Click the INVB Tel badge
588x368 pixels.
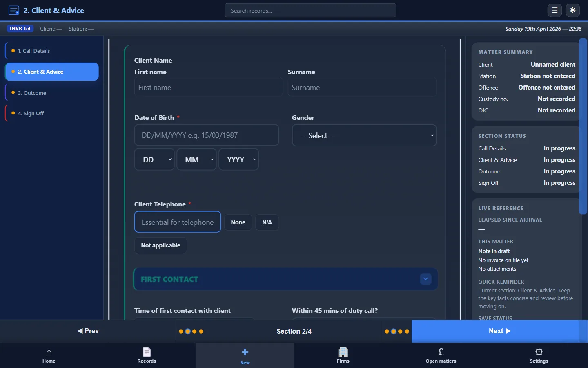(x=20, y=29)
